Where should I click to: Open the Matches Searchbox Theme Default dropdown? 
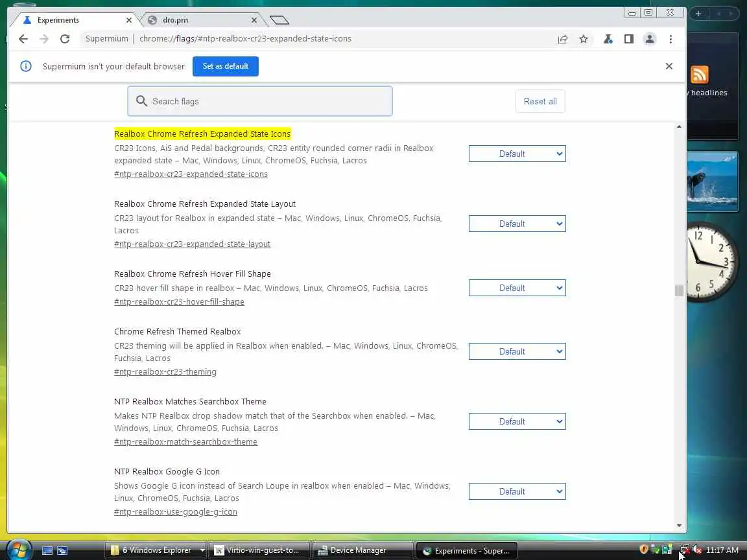pyautogui.click(x=517, y=421)
